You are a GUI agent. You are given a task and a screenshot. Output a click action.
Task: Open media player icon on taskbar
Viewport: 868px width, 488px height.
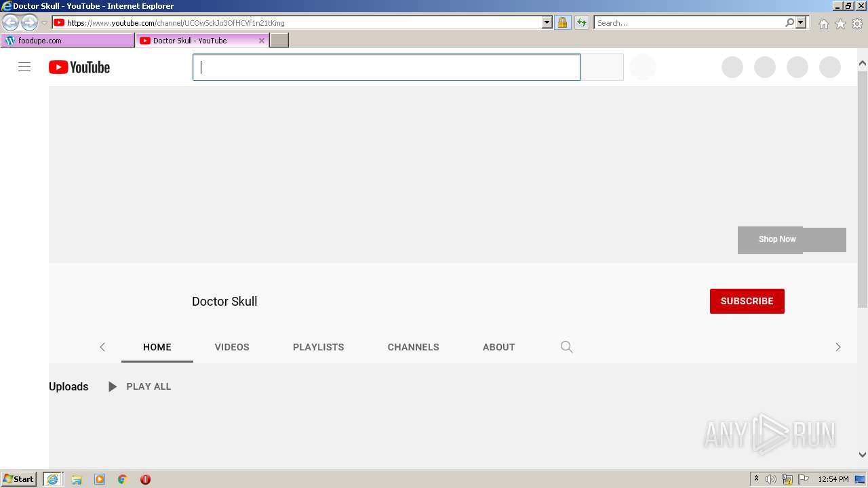pos(100,479)
